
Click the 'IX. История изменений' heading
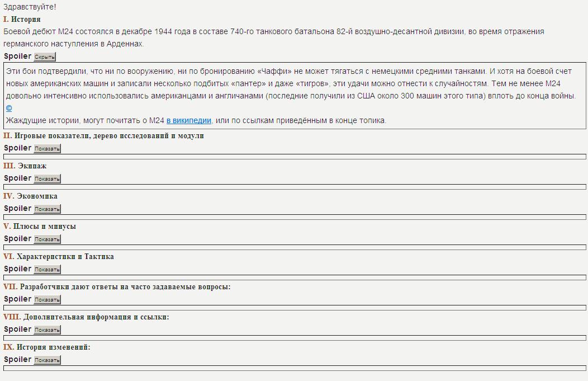click(x=47, y=347)
